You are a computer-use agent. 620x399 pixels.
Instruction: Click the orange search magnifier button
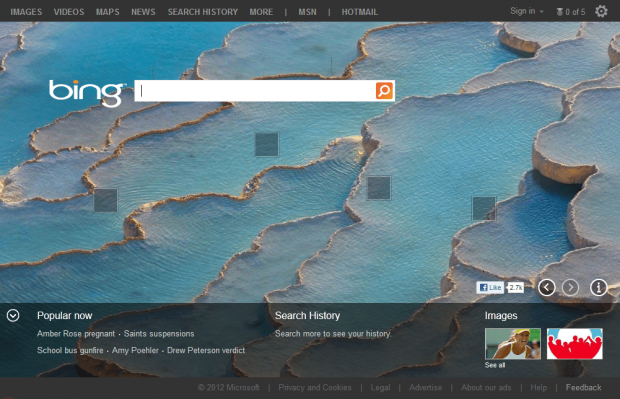pos(384,91)
